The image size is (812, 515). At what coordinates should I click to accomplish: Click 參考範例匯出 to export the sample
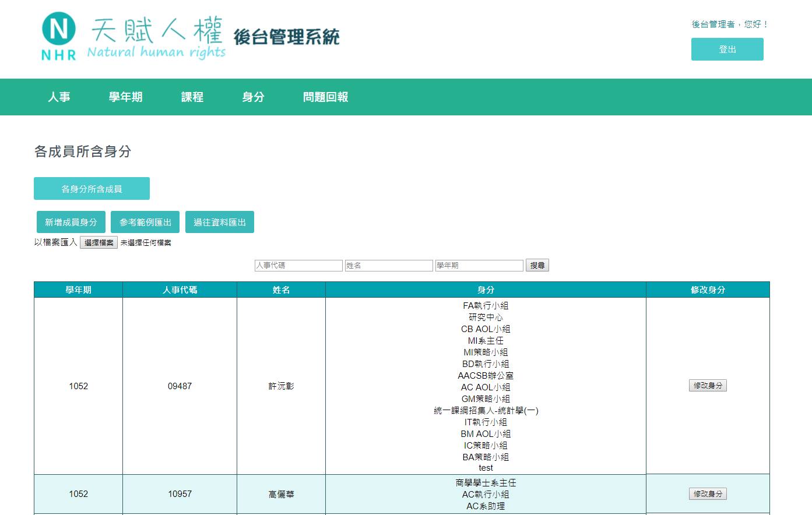tap(145, 222)
